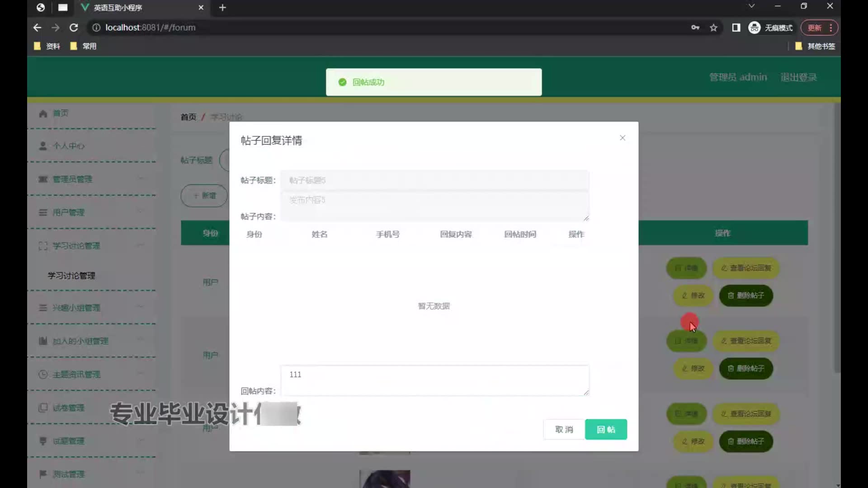868x488 pixels.
Task: Click the 退出登录 link
Action: coord(798,77)
